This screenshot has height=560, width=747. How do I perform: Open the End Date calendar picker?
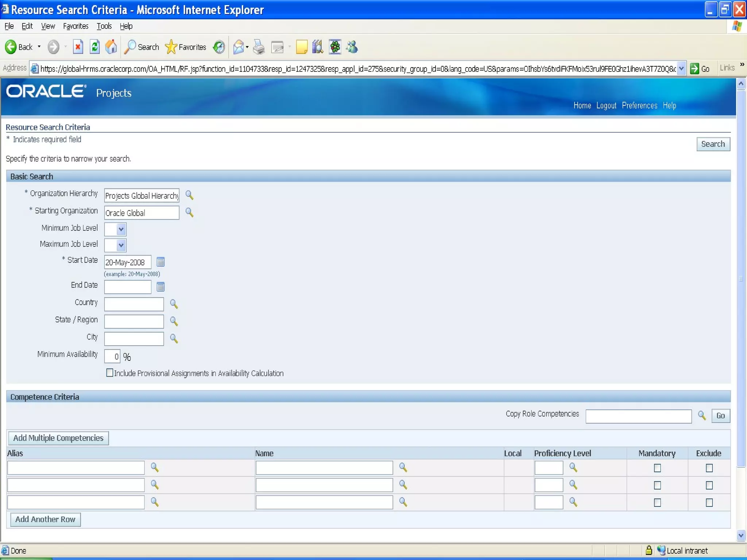point(160,287)
